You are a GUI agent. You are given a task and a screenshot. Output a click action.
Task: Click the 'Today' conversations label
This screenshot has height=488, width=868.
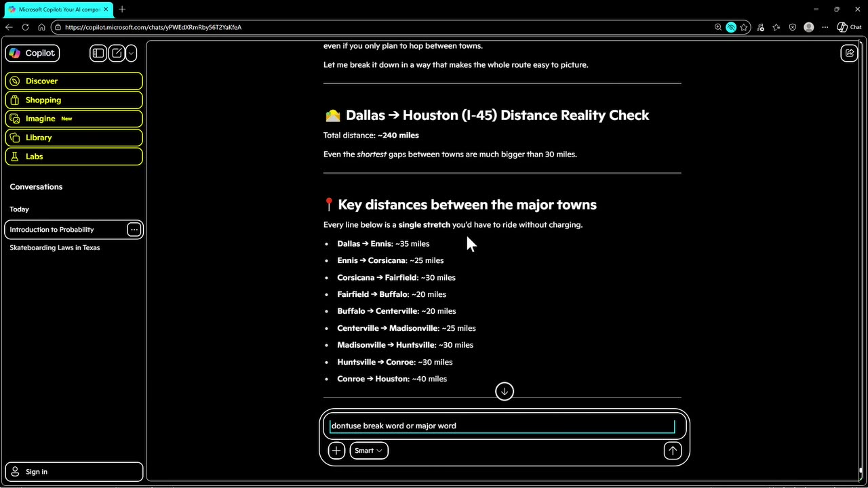(19, 209)
